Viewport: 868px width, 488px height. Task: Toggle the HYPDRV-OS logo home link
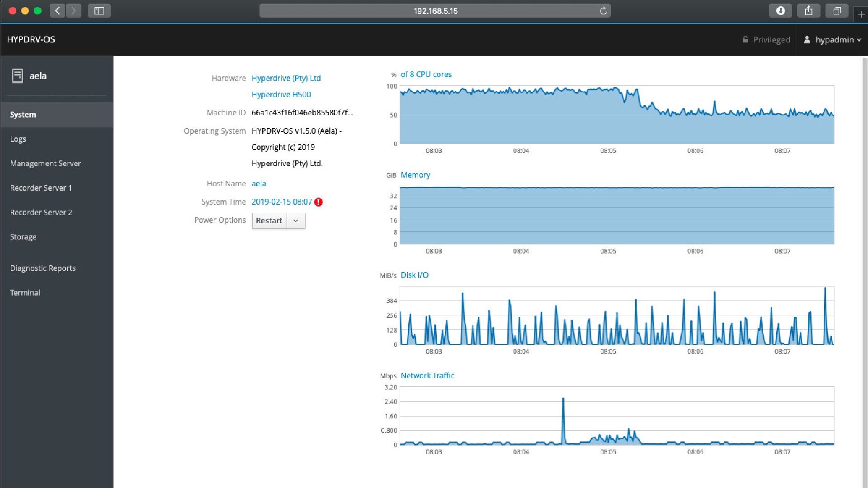point(30,39)
